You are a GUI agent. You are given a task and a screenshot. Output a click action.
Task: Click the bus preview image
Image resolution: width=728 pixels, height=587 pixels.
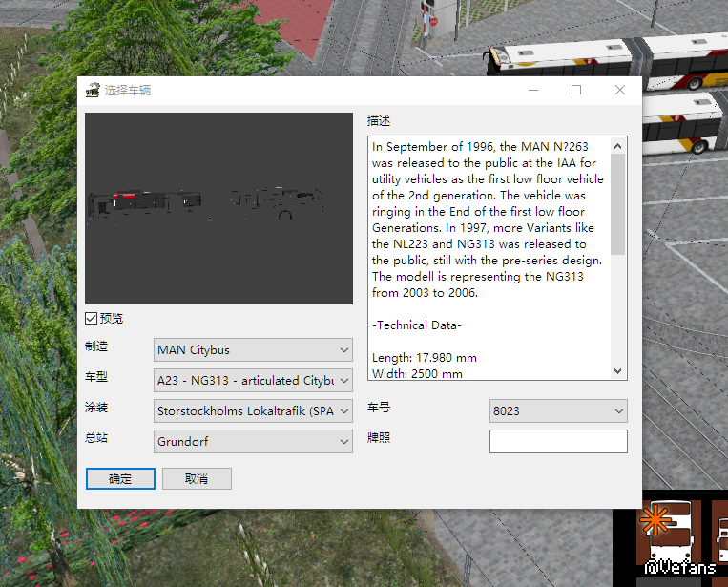pos(218,209)
